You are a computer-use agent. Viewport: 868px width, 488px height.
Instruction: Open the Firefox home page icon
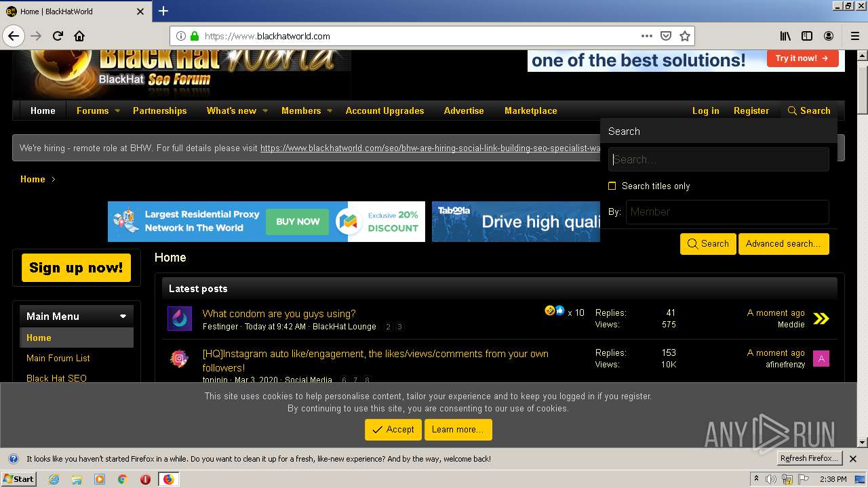click(x=79, y=36)
